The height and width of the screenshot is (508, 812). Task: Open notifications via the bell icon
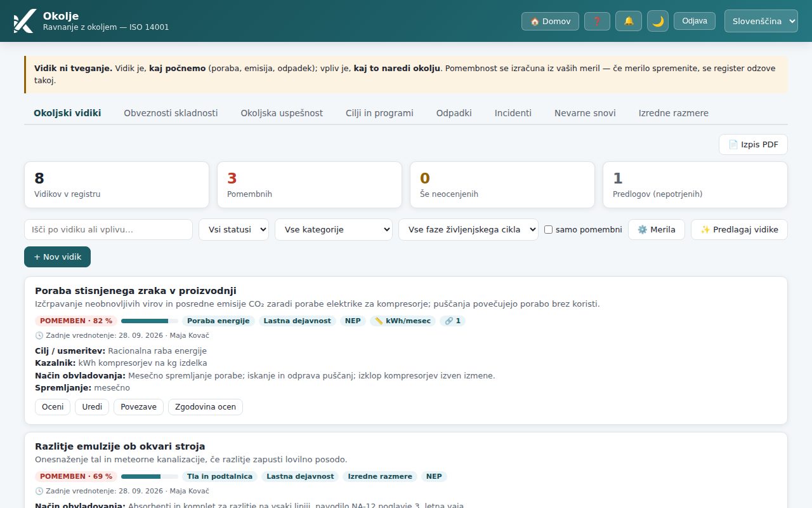click(629, 21)
